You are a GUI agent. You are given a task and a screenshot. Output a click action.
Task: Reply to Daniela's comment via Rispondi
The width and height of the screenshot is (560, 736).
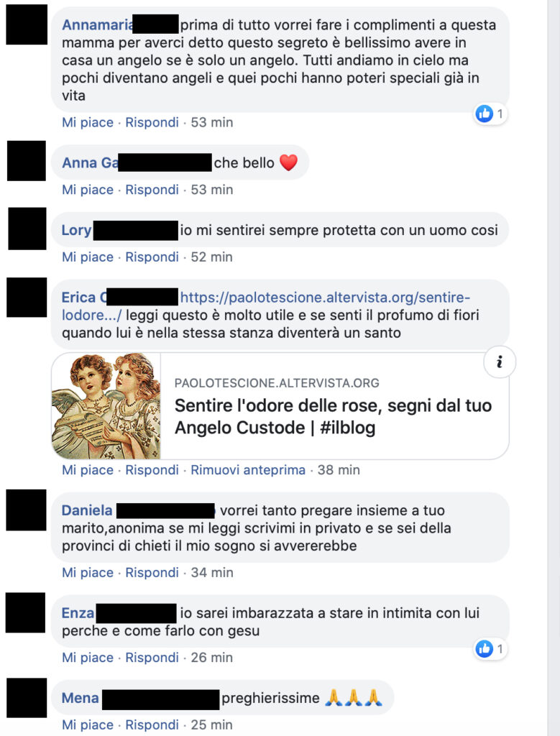click(x=152, y=573)
